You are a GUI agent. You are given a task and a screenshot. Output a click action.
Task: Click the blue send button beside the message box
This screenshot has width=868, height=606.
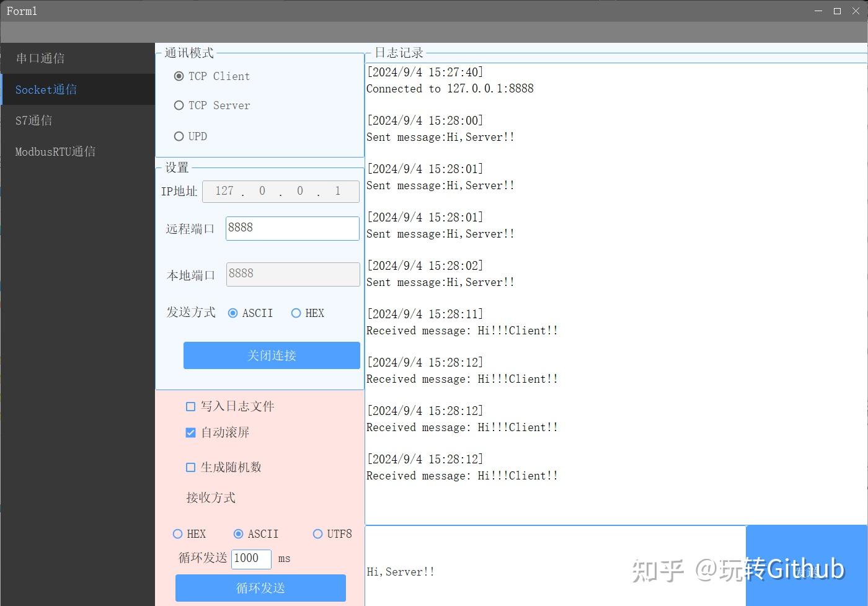point(807,566)
